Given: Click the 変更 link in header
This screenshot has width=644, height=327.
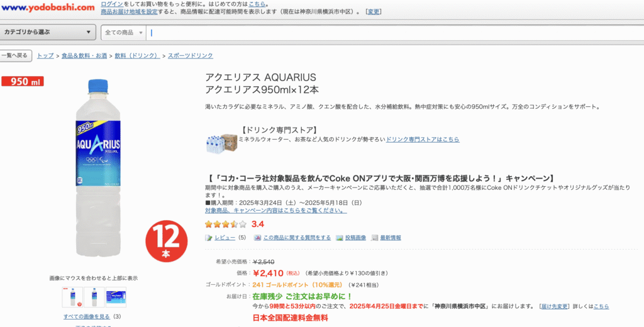Looking at the screenshot, I should (x=374, y=11).
